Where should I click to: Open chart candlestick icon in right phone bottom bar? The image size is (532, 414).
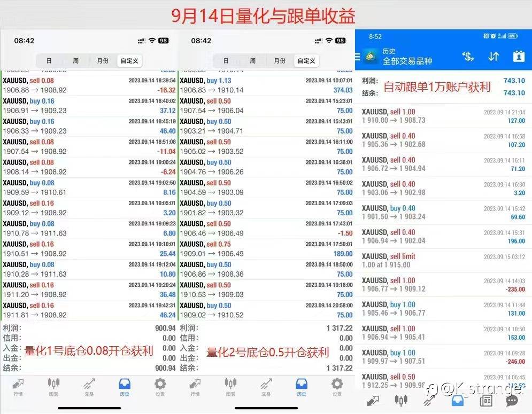coord(401,401)
